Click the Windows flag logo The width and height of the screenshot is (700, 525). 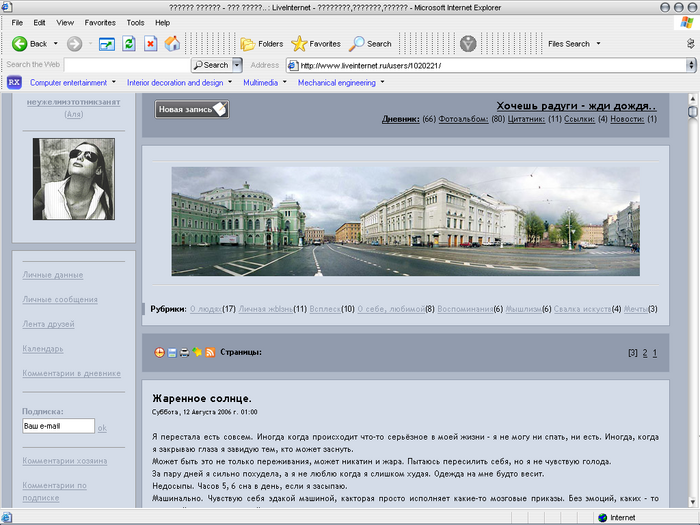[687, 22]
